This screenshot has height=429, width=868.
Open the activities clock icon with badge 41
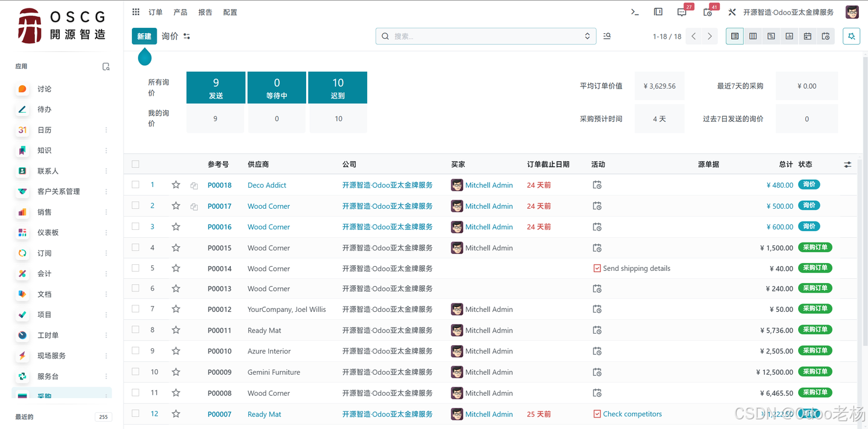[x=708, y=12]
